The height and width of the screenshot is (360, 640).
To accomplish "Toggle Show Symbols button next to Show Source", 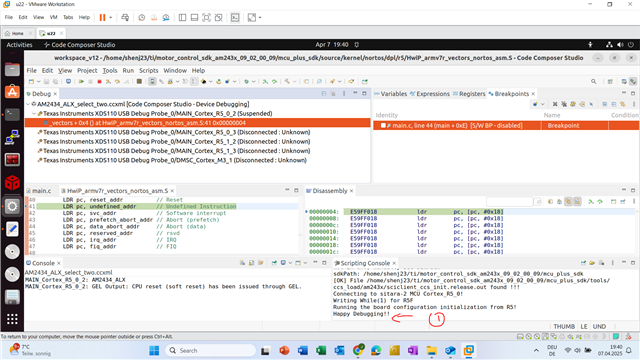I will 578,201.
